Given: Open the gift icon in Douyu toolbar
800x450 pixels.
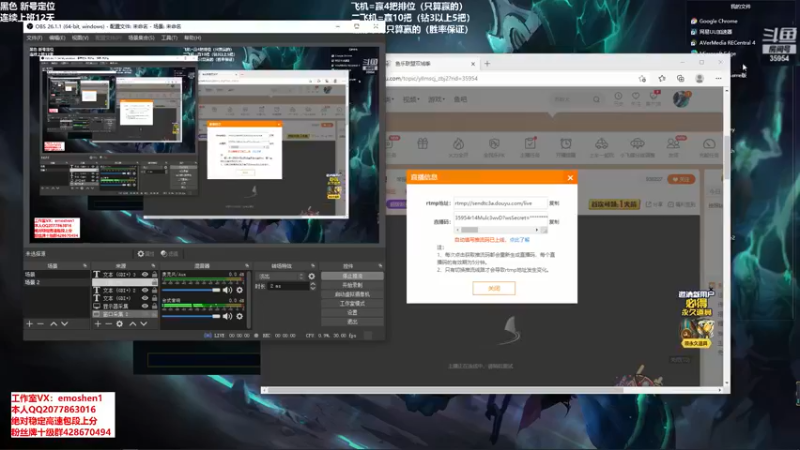Looking at the screenshot, I should coord(422,144).
